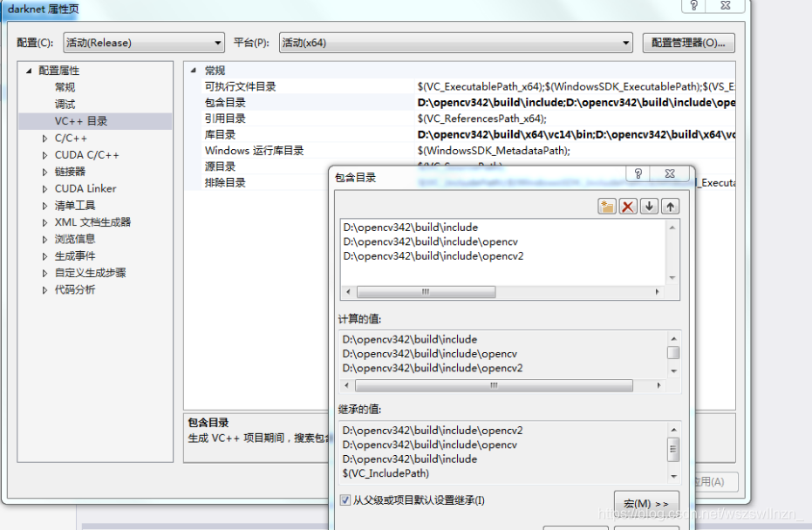Select 调试 in the property tree
The image size is (812, 530).
click(65, 104)
